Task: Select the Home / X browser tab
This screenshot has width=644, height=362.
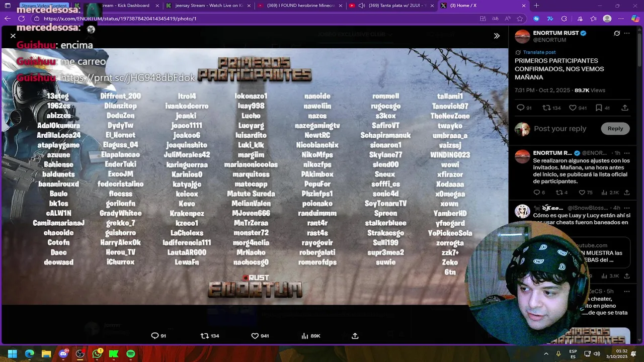Action: pos(478,6)
